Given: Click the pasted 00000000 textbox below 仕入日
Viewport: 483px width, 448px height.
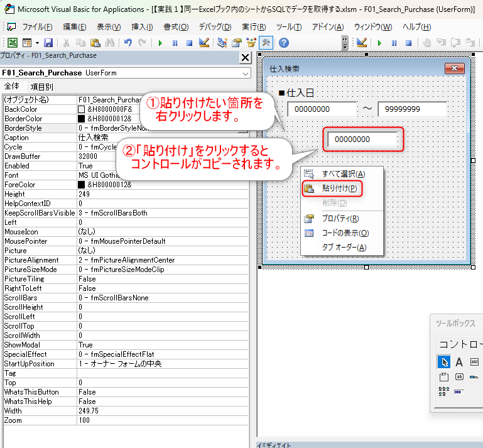Looking at the screenshot, I should 363,139.
